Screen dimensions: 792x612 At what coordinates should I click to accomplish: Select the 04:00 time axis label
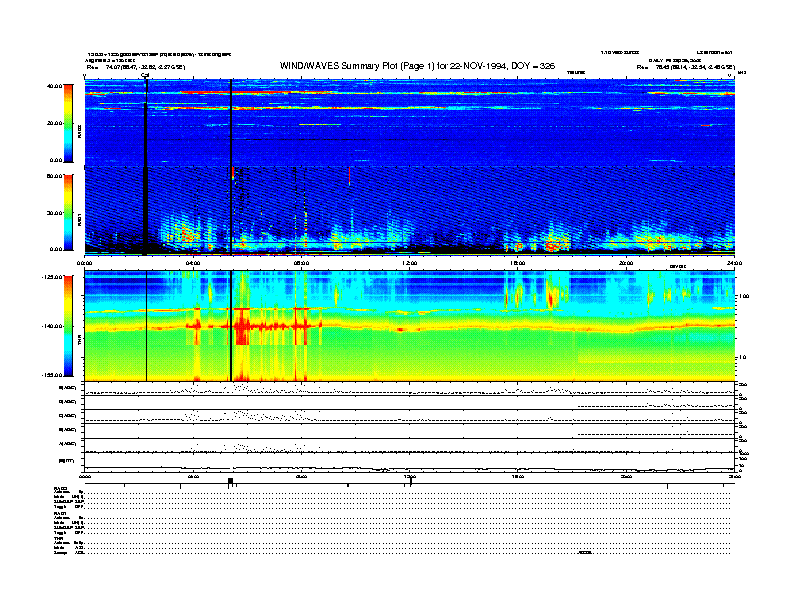click(193, 261)
